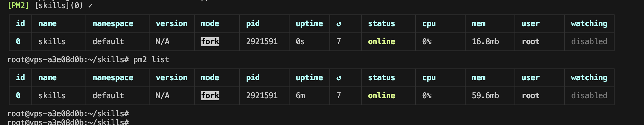Click the checkmark after [skills](0)

(x=90, y=6)
